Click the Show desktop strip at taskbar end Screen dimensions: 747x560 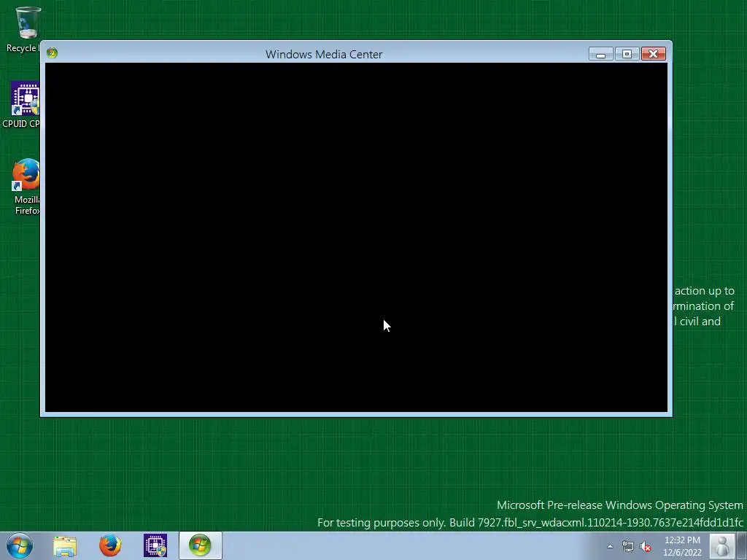(742, 545)
